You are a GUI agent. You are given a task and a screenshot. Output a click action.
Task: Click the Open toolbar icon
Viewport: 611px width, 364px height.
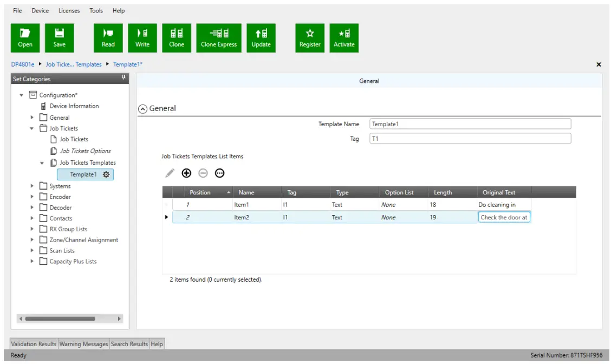coord(25,38)
